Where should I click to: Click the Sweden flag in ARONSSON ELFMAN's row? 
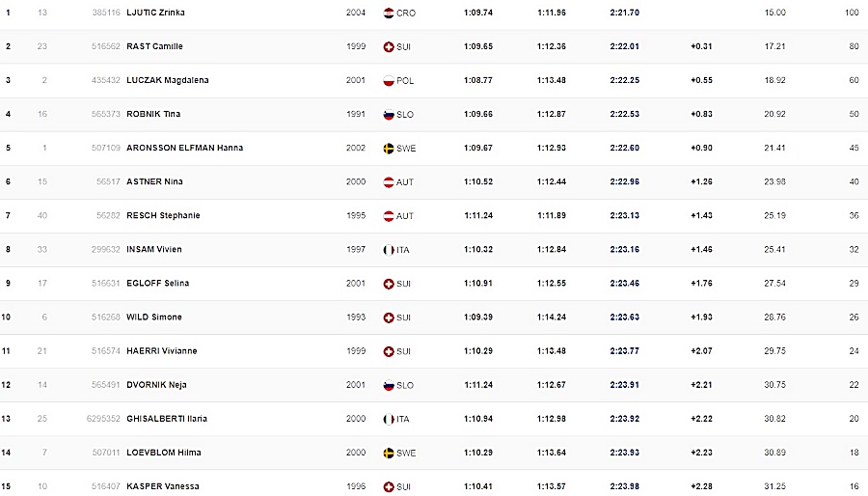point(388,148)
